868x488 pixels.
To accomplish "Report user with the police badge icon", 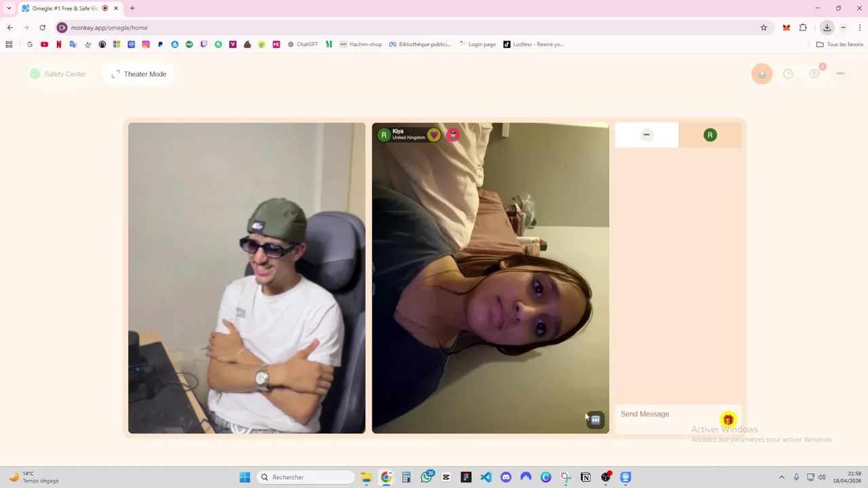I will (453, 135).
